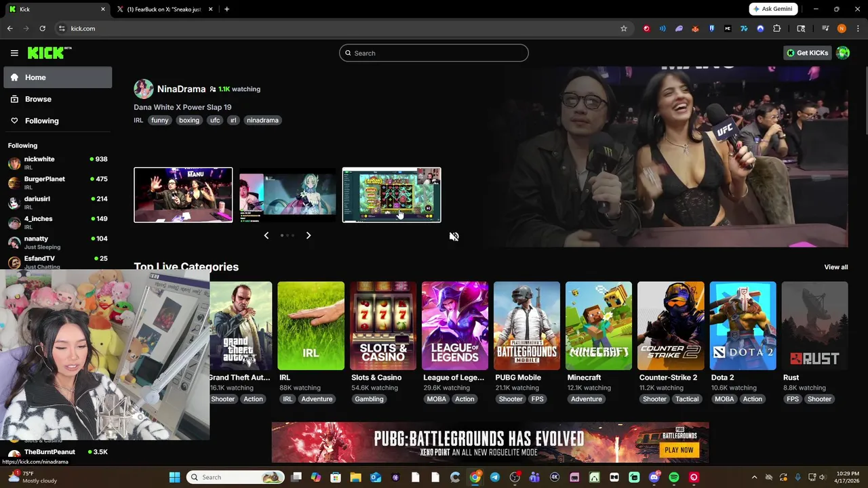Open Chrome media controls icon
The image size is (868, 488).
(825, 28)
